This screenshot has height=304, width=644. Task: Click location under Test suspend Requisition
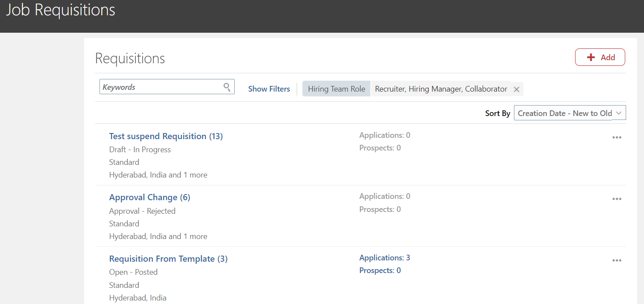click(x=158, y=175)
